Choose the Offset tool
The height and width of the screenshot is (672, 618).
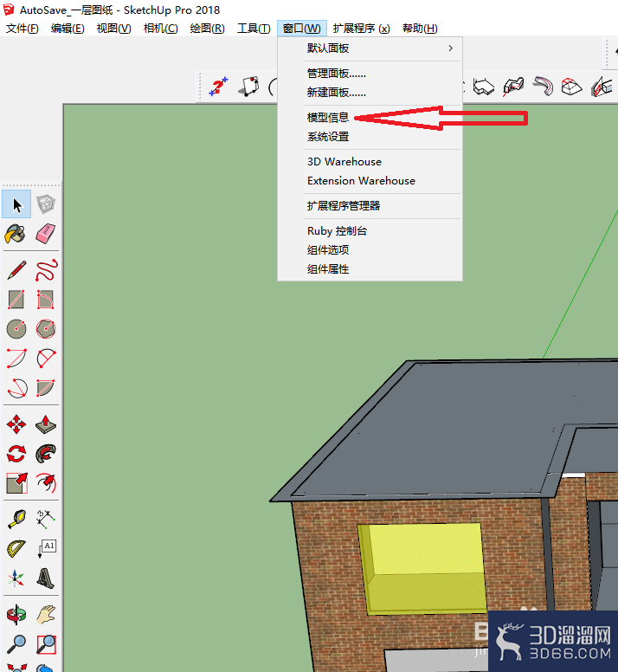click(46, 483)
